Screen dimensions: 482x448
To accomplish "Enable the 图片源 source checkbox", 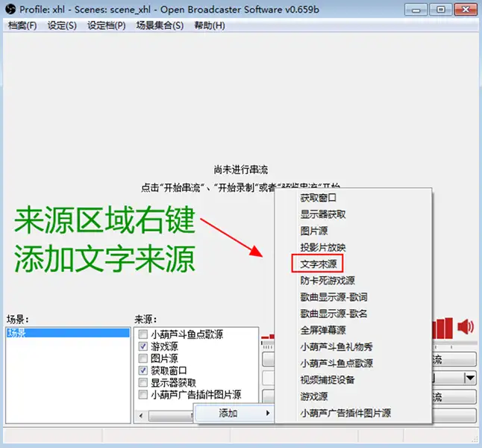I will (143, 358).
